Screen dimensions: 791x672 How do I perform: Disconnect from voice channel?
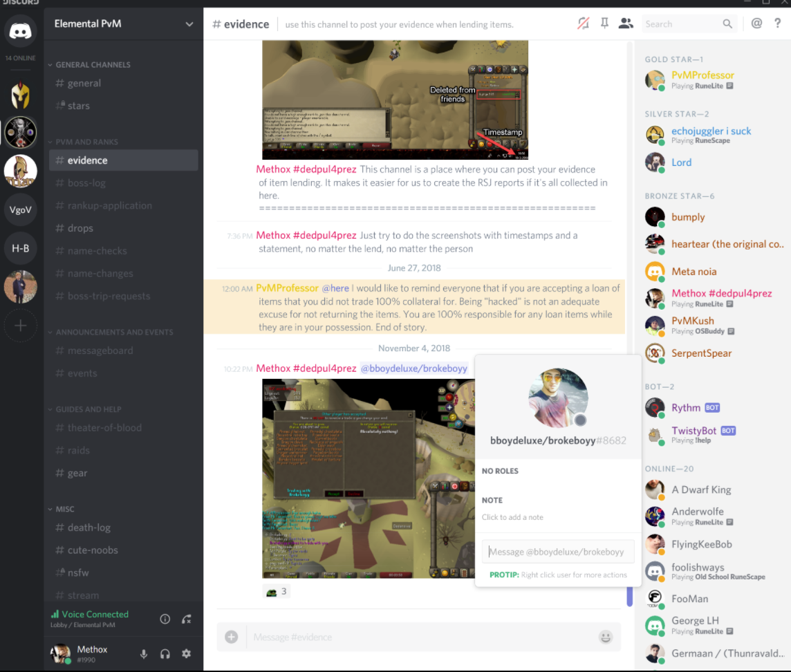187,619
